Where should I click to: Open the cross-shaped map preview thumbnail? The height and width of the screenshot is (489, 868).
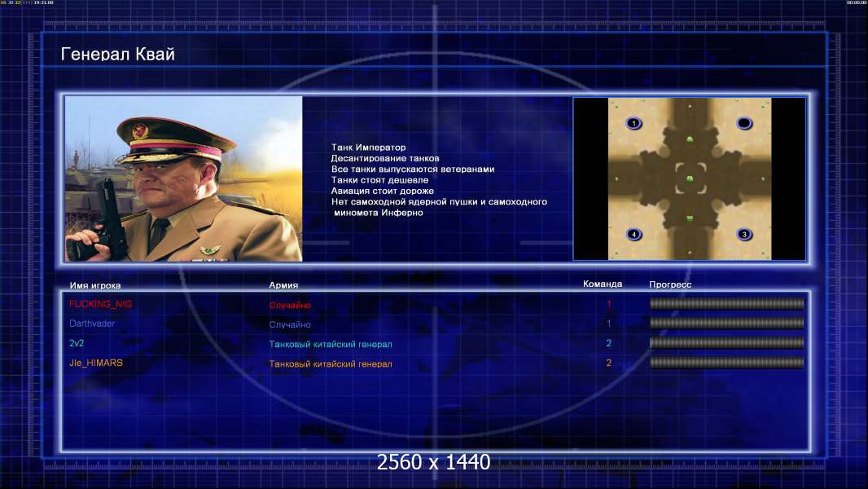click(689, 178)
